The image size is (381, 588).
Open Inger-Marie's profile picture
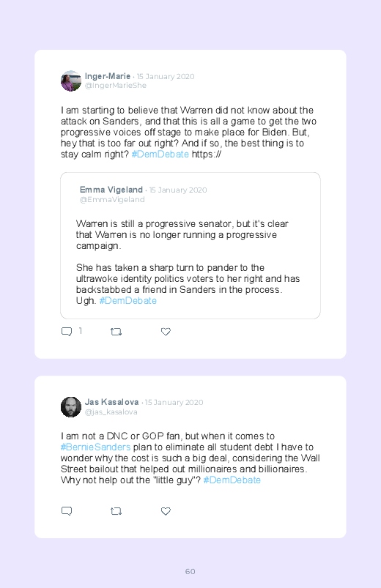coord(71,81)
